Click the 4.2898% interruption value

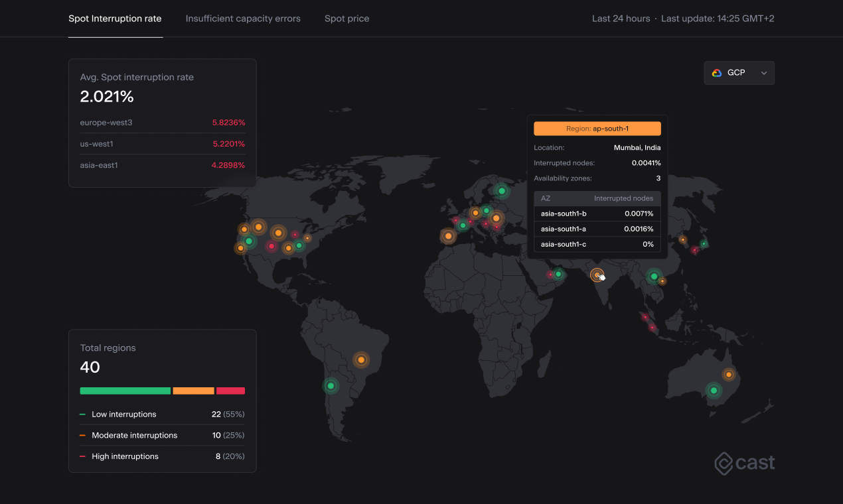pyautogui.click(x=228, y=165)
